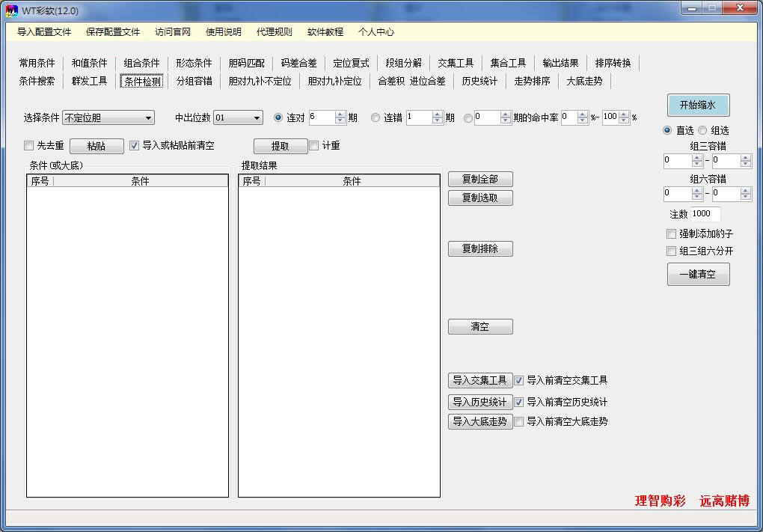Click 粘贴 to paste conditions
Image resolution: width=763 pixels, height=532 pixels.
point(96,145)
